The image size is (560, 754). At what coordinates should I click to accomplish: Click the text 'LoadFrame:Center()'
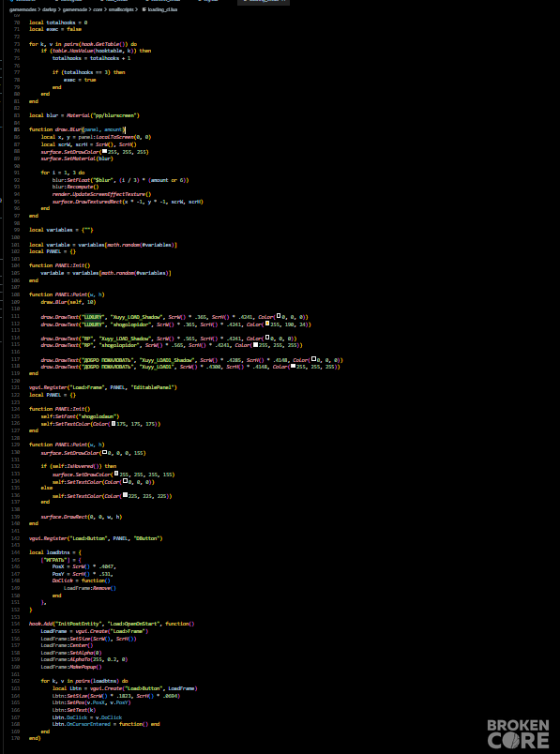(67, 645)
